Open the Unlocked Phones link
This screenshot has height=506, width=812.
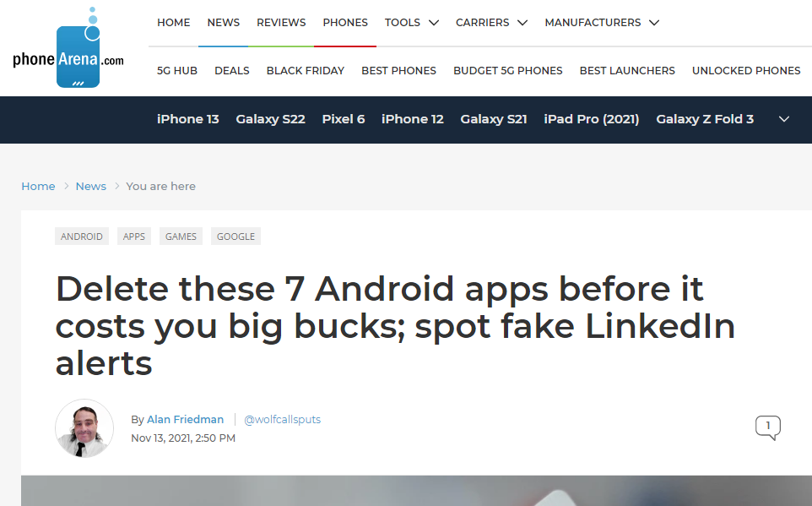[x=746, y=70]
